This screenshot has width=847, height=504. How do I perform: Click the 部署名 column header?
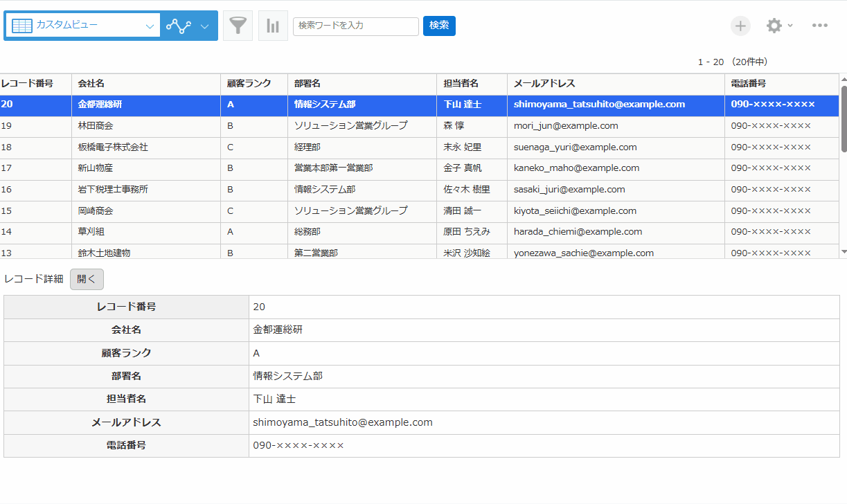(x=362, y=84)
